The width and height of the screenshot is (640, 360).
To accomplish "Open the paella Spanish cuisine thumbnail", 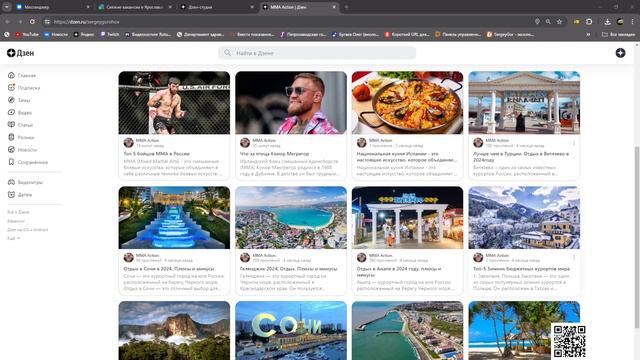I will pyautogui.click(x=407, y=102).
